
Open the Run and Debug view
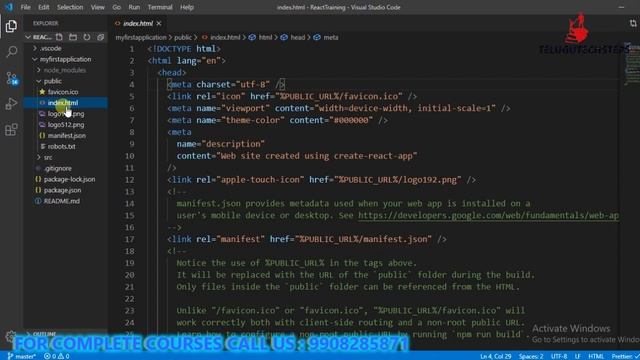tap(11, 104)
